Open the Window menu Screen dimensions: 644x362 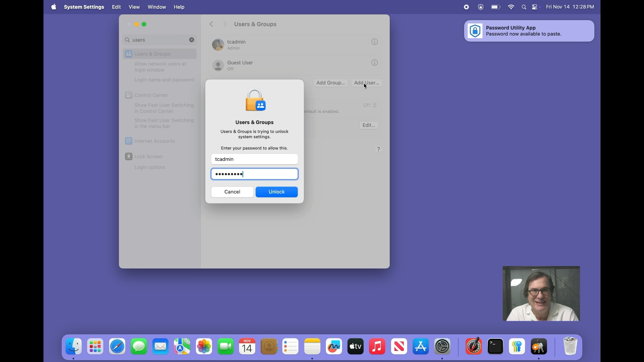(157, 7)
